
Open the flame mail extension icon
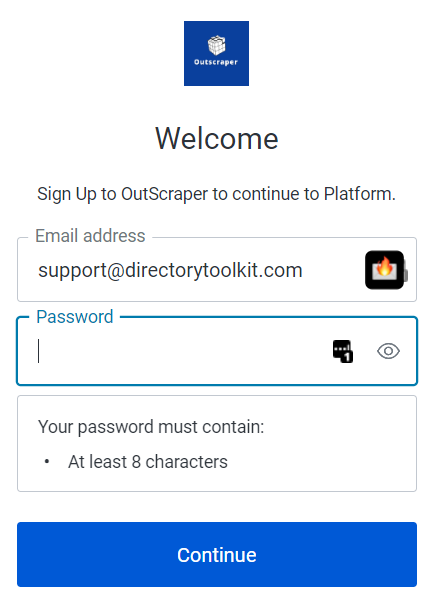click(x=384, y=270)
